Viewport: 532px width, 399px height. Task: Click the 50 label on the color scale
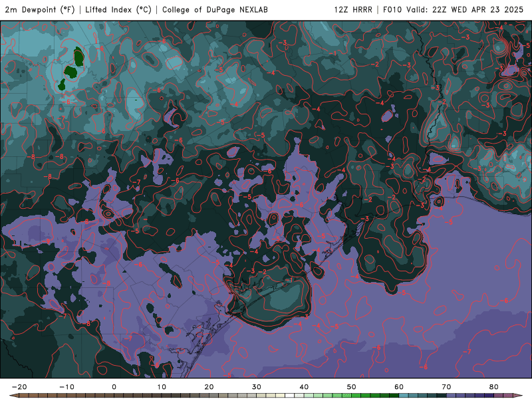[352, 387]
